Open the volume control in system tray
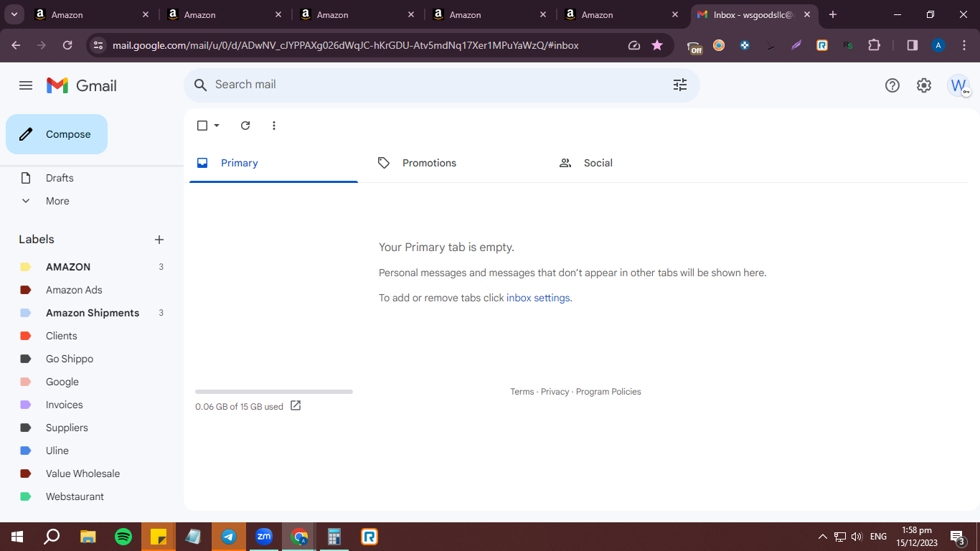980x551 pixels. 856,537
